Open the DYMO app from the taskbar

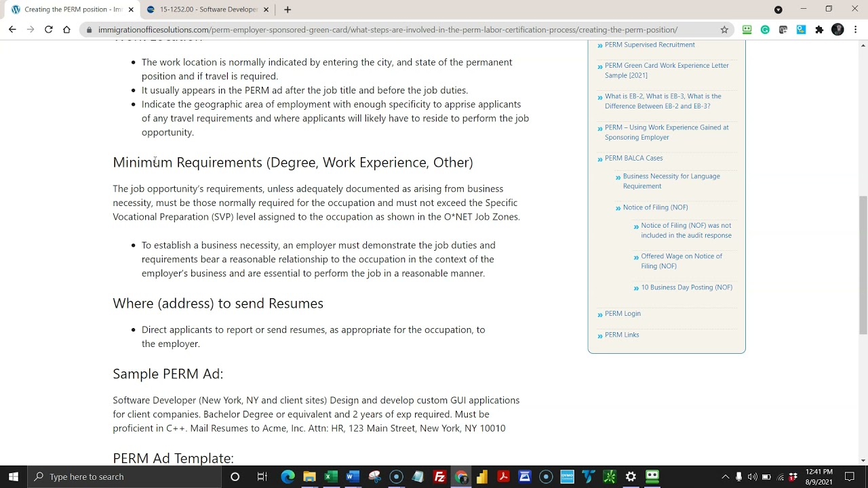click(567, 476)
